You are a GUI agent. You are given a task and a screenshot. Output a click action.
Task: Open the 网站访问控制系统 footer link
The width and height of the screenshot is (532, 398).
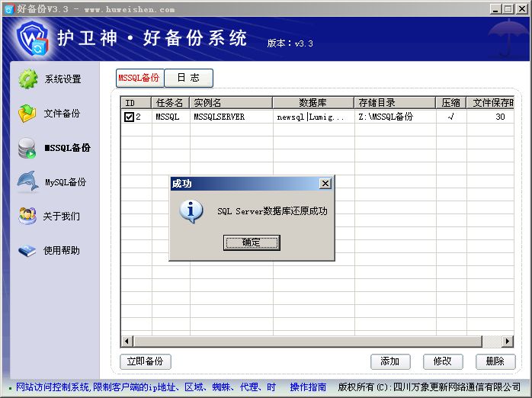click(146, 387)
